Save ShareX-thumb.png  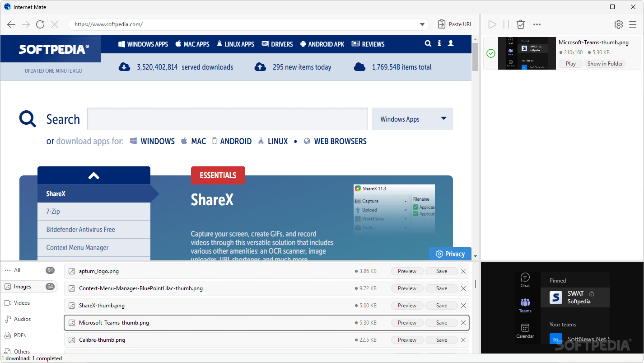442,306
